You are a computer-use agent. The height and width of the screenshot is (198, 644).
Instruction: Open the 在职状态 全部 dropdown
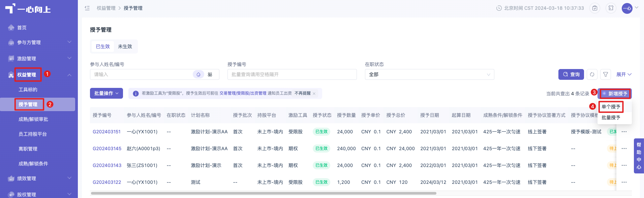429,74
